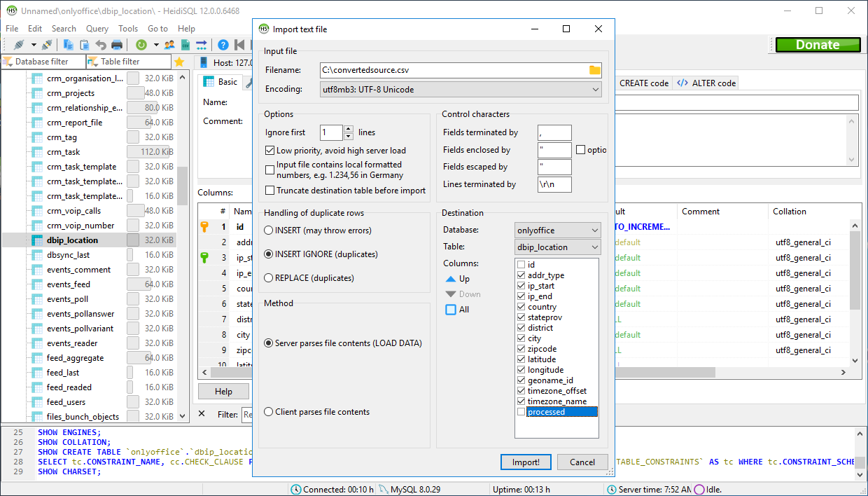Viewport: 868px width, 496px height.
Task: Click the print icon in toolbar
Action: point(117,45)
